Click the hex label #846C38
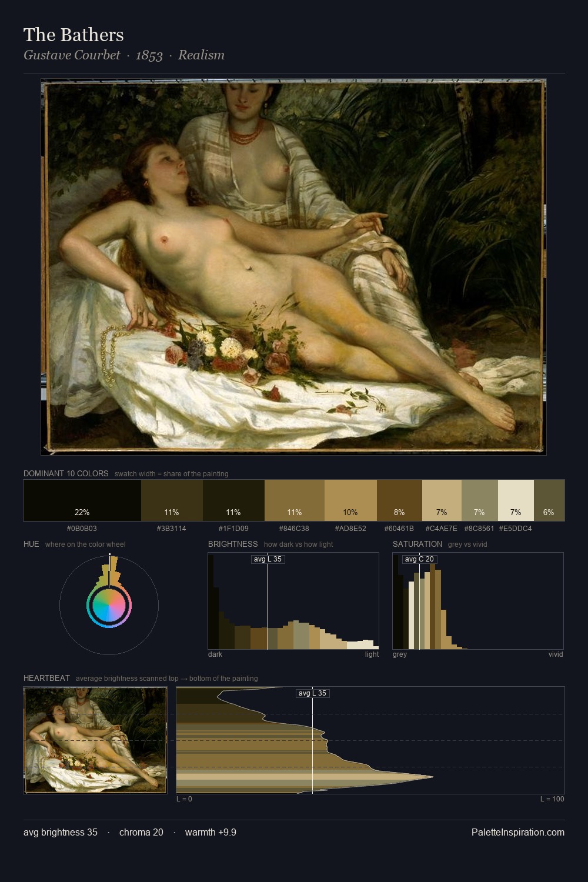The image size is (588, 882). tap(295, 529)
